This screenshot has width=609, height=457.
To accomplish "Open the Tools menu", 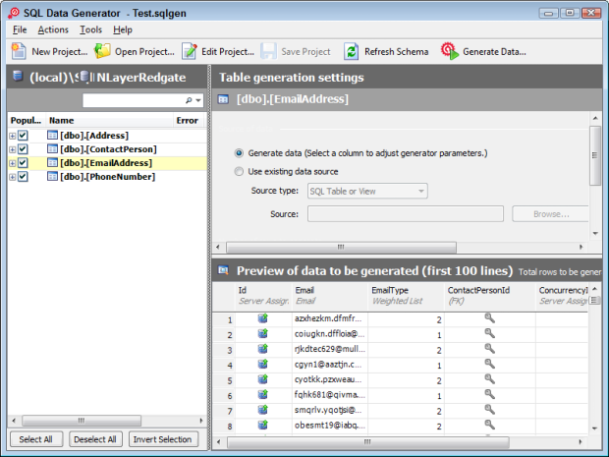I will pyautogui.click(x=90, y=30).
